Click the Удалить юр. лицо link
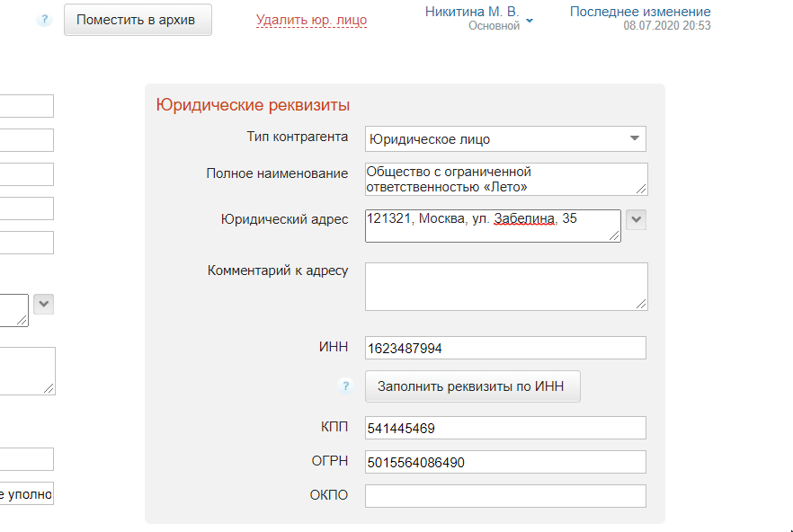This screenshot has width=793, height=532. click(x=311, y=20)
